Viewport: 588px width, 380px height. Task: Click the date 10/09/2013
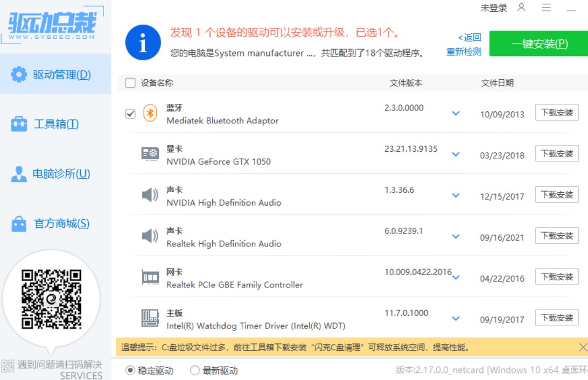(x=502, y=114)
